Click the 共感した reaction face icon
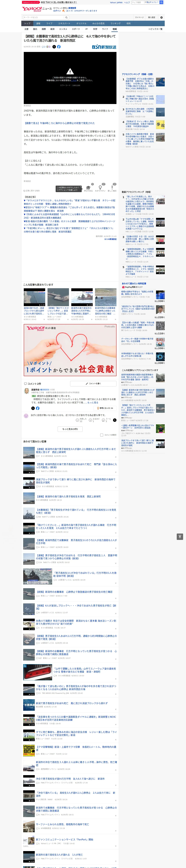 pyautogui.click(x=77, y=420)
